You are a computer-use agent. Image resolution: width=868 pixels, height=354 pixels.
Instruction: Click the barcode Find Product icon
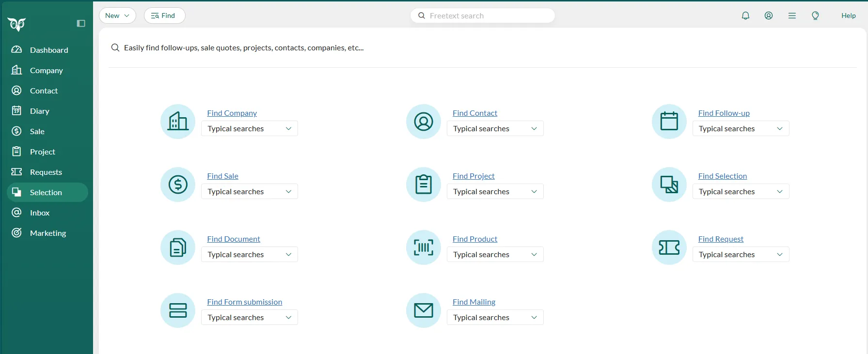(x=423, y=247)
